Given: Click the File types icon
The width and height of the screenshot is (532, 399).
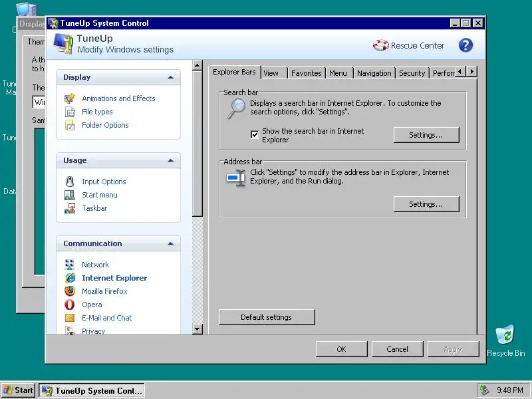Looking at the screenshot, I should tap(70, 112).
